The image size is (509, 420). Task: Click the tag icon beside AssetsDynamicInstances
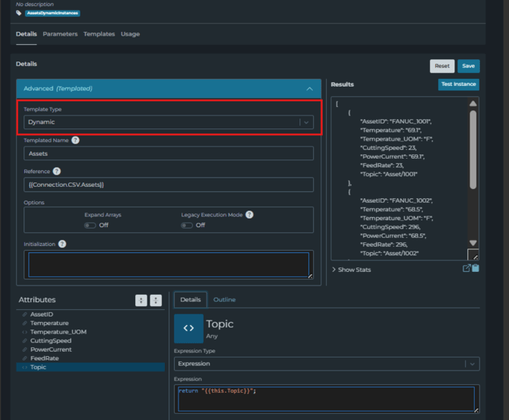point(19,13)
